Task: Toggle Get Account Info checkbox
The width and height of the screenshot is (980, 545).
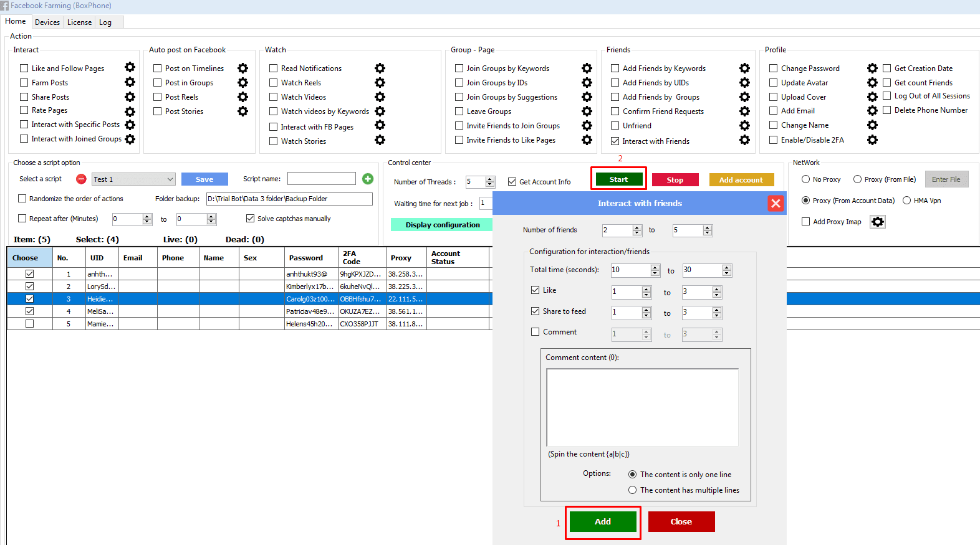Action: (x=512, y=182)
